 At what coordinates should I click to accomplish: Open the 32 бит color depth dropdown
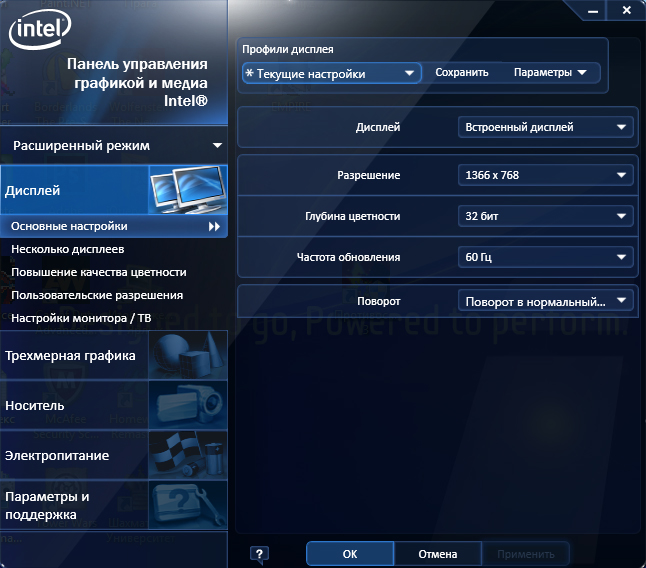(x=545, y=216)
